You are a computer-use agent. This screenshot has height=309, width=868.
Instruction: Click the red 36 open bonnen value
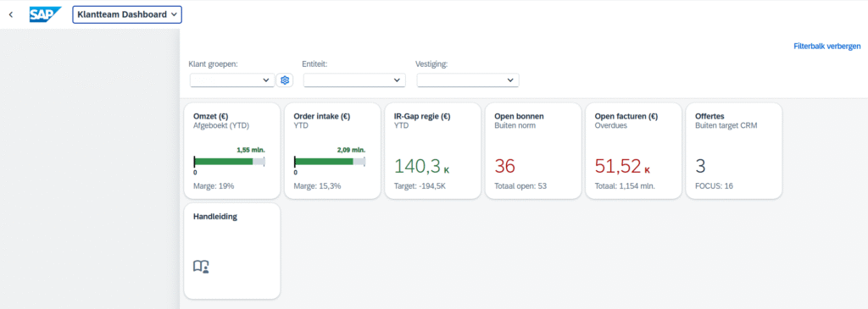pyautogui.click(x=505, y=166)
